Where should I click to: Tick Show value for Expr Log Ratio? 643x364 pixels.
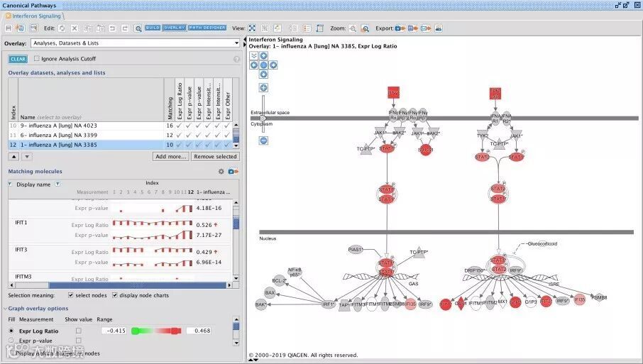[x=78, y=331]
